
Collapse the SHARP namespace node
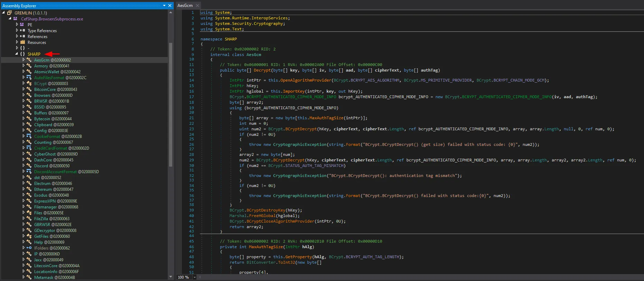click(x=17, y=54)
